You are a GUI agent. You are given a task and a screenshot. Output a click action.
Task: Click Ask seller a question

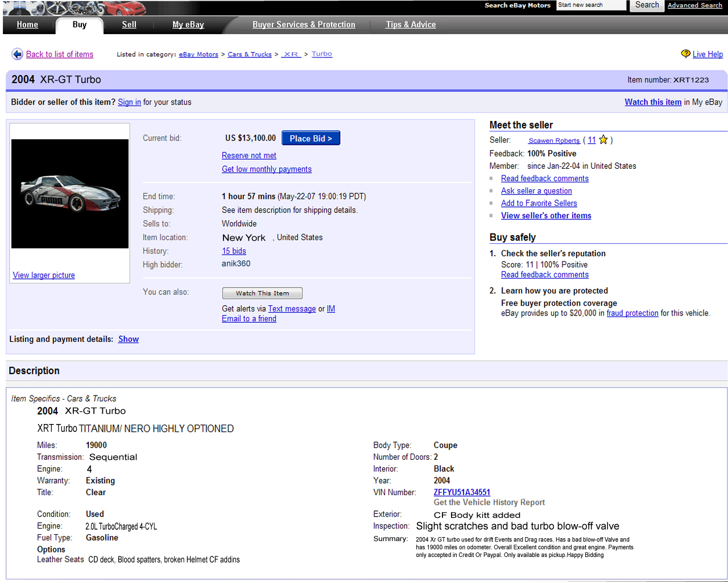[536, 191]
